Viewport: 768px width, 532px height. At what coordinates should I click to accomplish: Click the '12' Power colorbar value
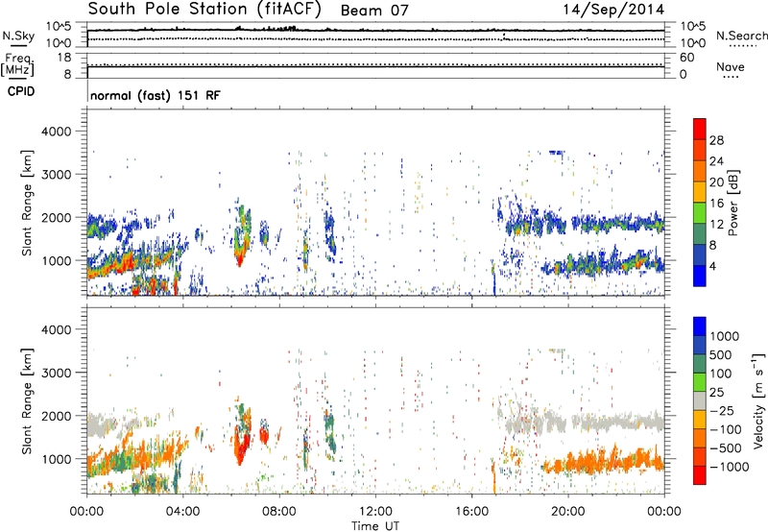coord(716,225)
